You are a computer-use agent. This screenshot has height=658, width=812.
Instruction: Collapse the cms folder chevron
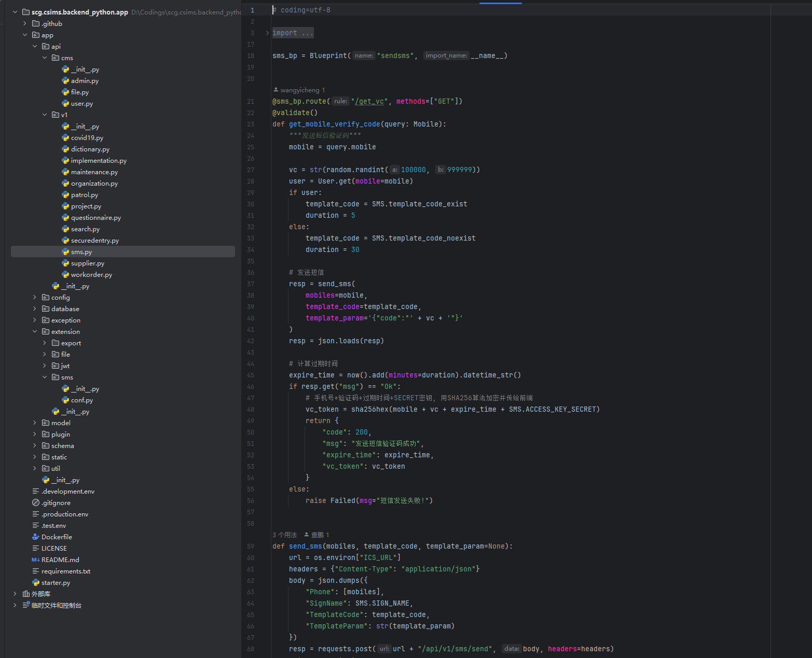coord(45,58)
